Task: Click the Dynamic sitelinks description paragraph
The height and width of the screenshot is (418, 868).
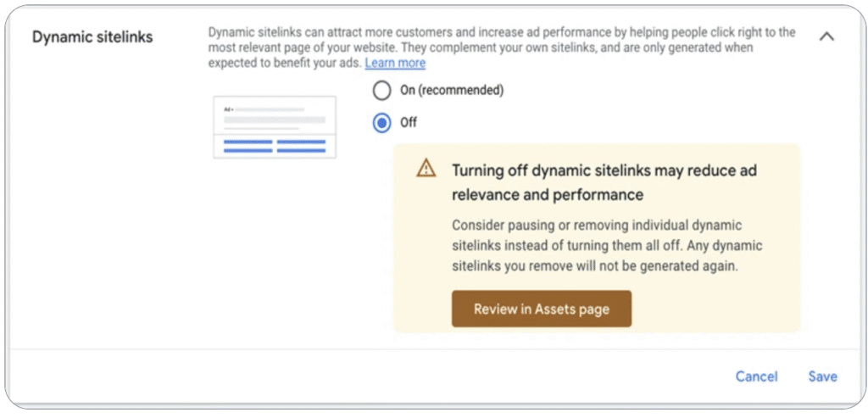Action: [x=502, y=47]
